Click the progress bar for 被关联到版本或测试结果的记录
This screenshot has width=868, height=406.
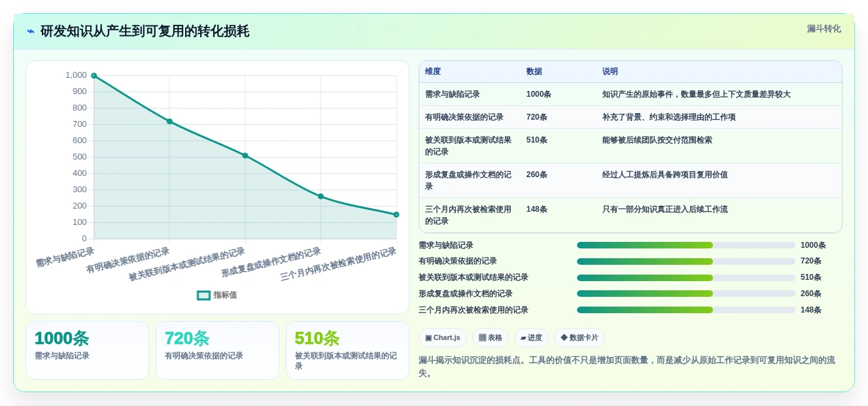686,278
